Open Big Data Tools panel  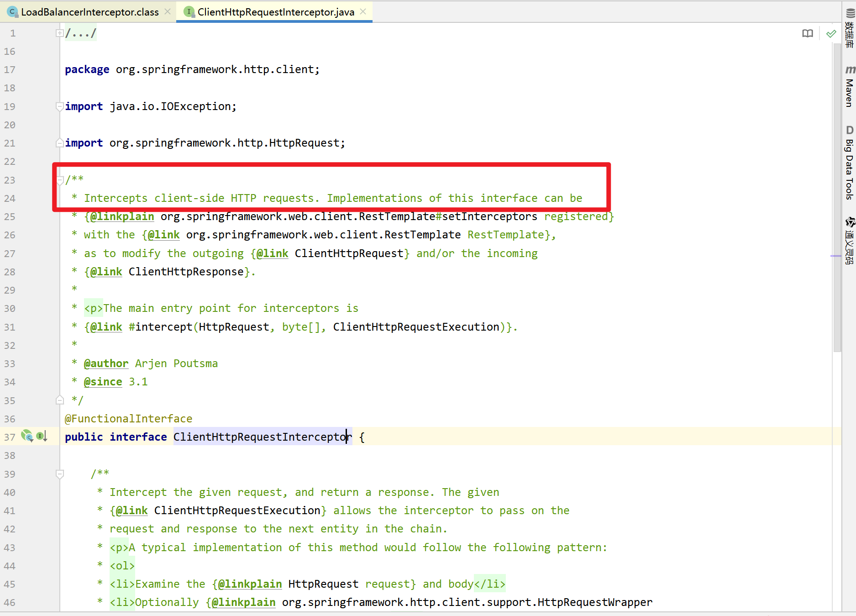click(x=850, y=163)
